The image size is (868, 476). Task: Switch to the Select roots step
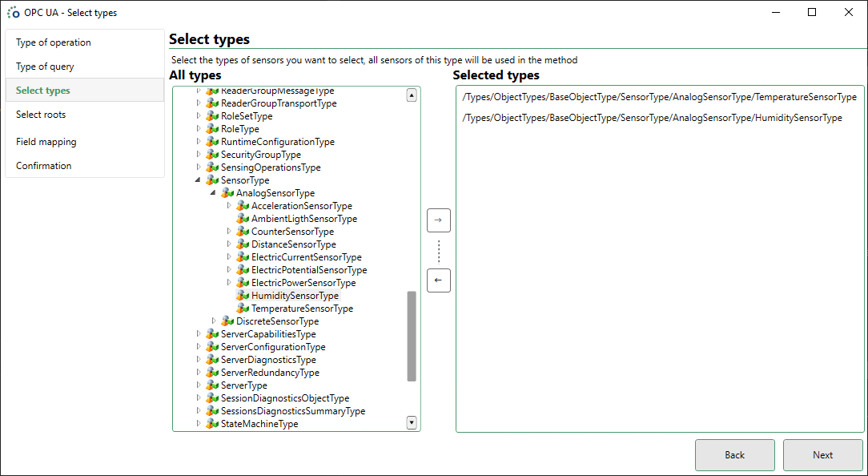coord(40,115)
